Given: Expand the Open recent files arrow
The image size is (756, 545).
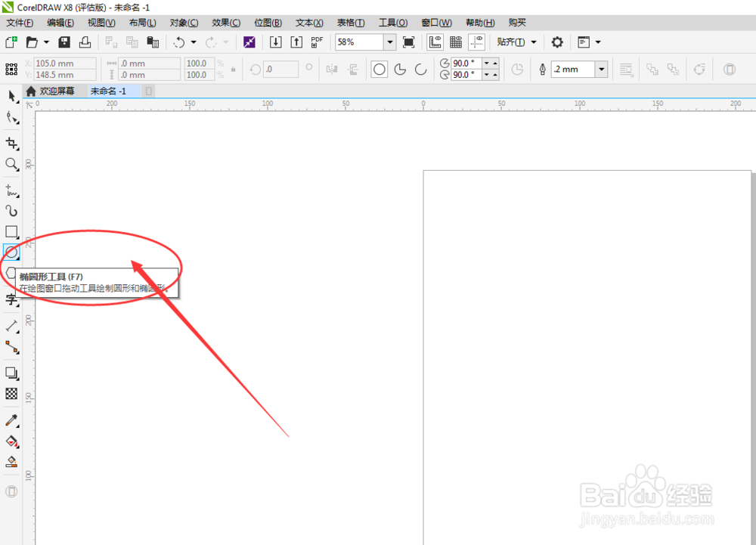Looking at the screenshot, I should (46, 42).
